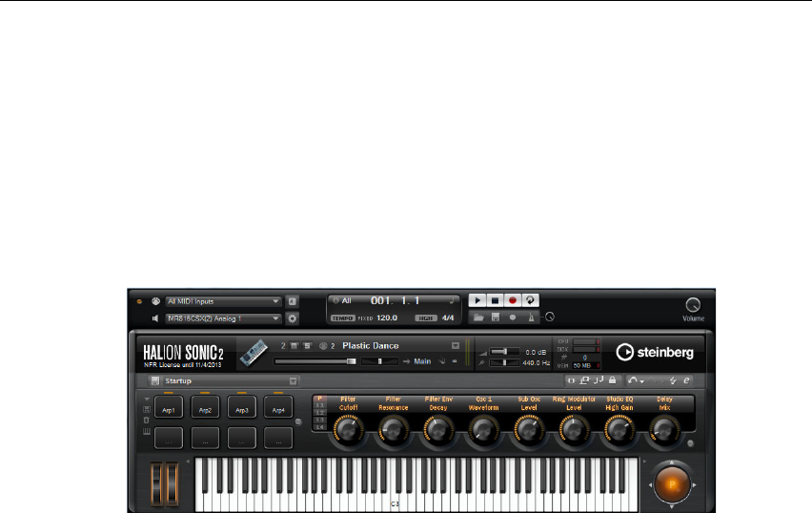Click the trigger pads trash icon

tap(147, 421)
